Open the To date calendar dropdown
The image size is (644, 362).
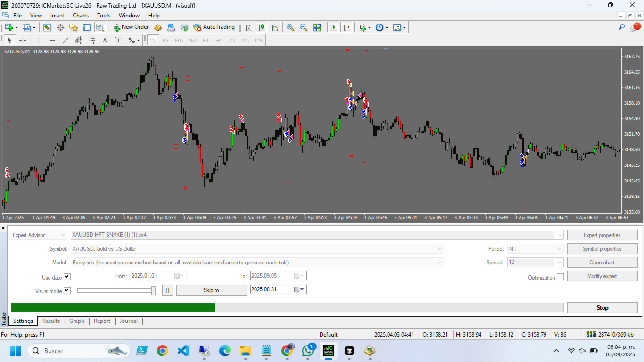(300, 276)
